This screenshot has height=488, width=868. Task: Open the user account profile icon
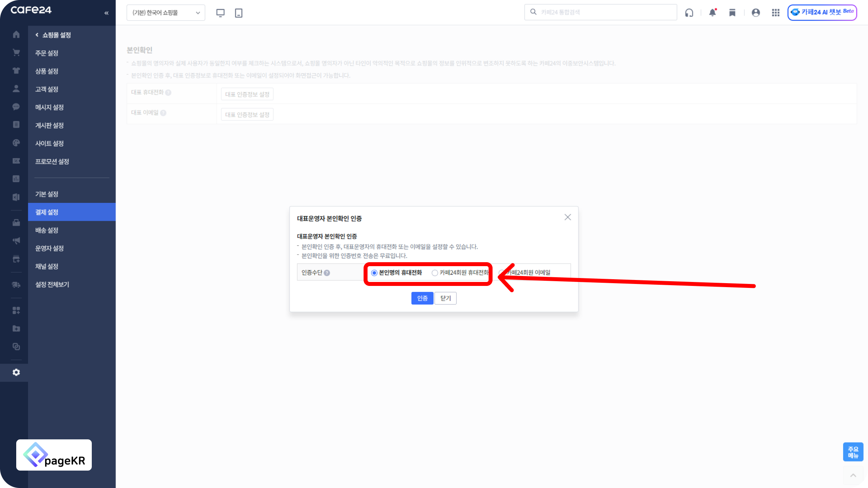pos(756,13)
